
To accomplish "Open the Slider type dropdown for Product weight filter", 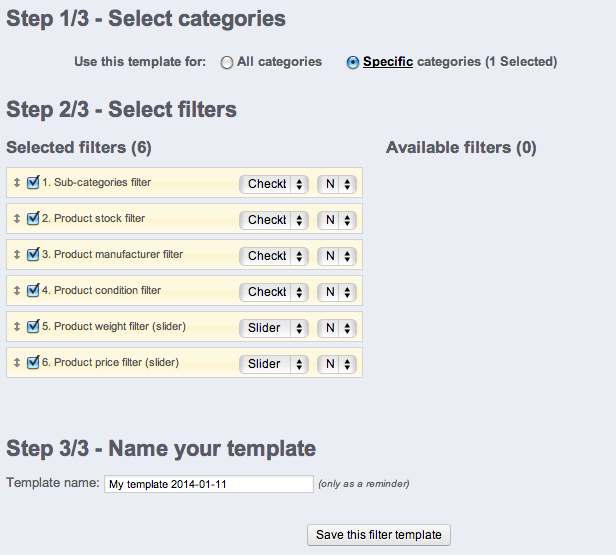I will pyautogui.click(x=274, y=328).
